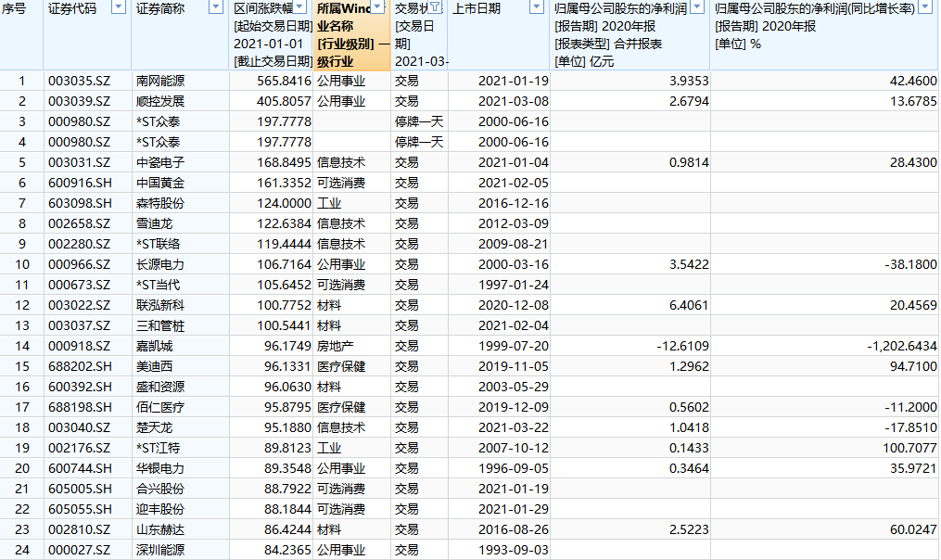Click listing date 2021-03-22

[513, 428]
